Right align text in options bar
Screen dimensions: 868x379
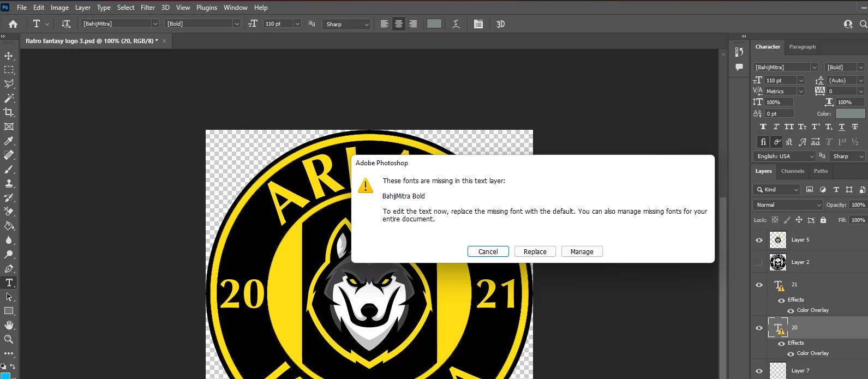[x=413, y=24]
